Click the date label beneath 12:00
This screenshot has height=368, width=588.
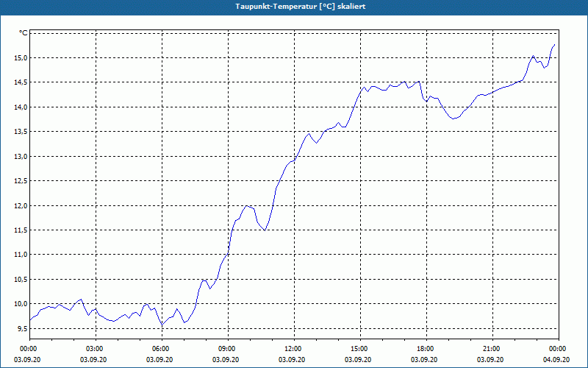(x=292, y=360)
